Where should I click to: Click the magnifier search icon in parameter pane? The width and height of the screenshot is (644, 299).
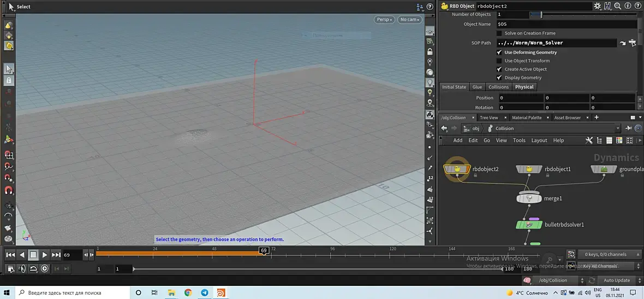click(x=616, y=6)
